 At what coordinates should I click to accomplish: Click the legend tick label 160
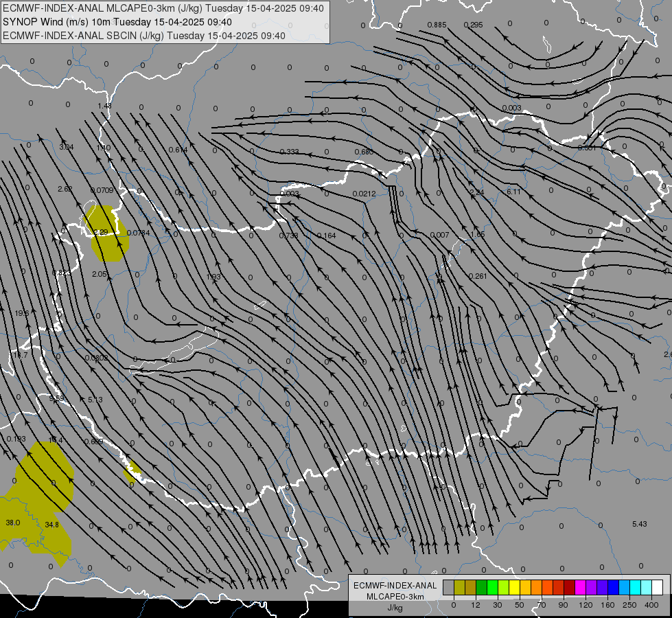[x=607, y=605]
